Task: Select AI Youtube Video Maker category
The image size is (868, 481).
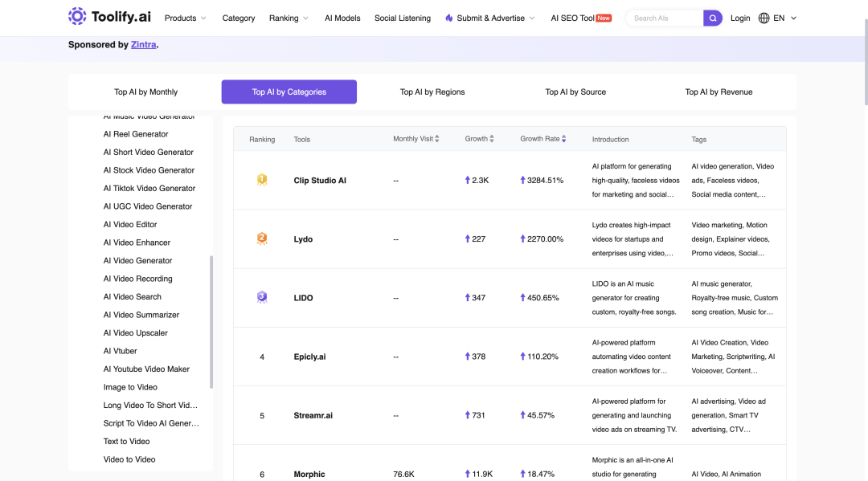Action: (146, 369)
